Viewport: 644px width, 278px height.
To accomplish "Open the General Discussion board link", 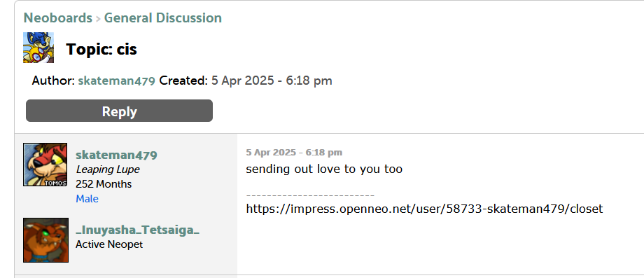I will click(162, 18).
